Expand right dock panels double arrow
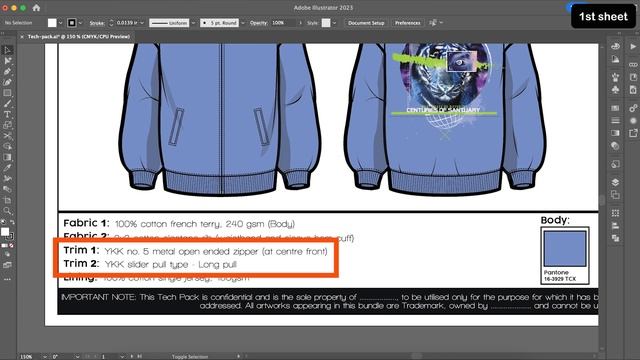 coord(620,33)
